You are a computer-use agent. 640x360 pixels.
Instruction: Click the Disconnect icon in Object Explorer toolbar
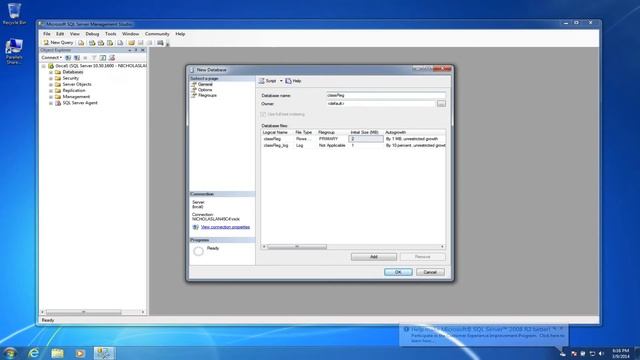[77, 58]
